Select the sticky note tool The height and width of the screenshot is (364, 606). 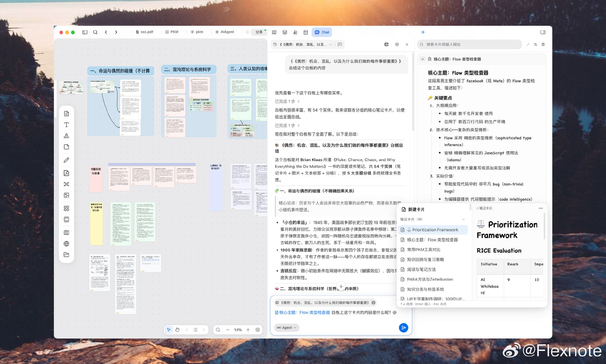pos(66,147)
